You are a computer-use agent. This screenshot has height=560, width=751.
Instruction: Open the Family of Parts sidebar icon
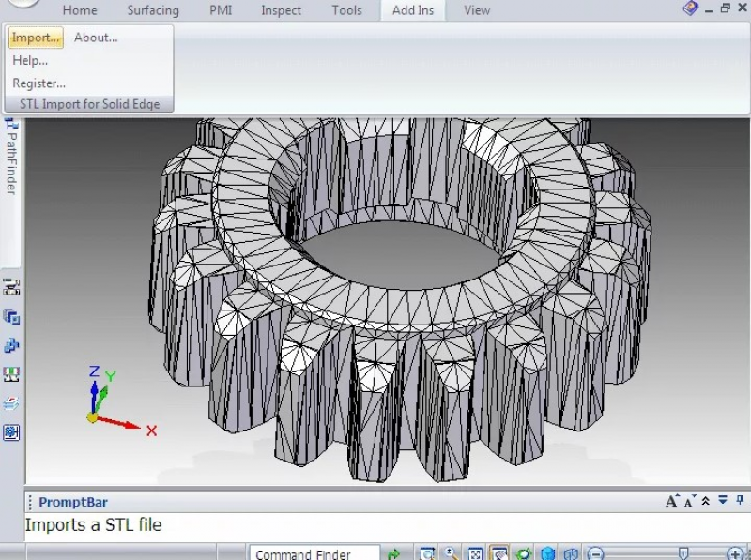coord(11,345)
